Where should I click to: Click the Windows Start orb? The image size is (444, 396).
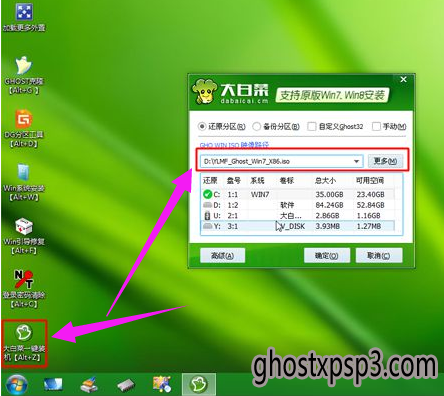[x=16, y=384]
